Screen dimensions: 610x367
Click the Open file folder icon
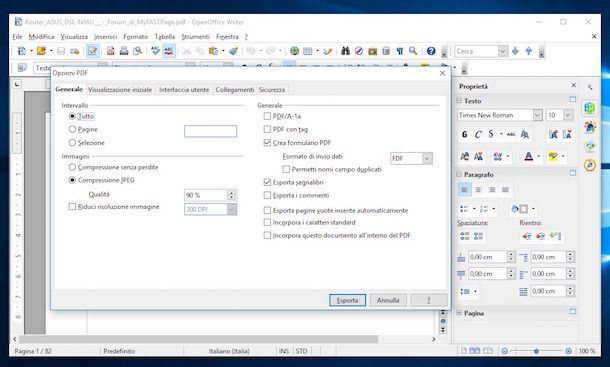(40, 51)
